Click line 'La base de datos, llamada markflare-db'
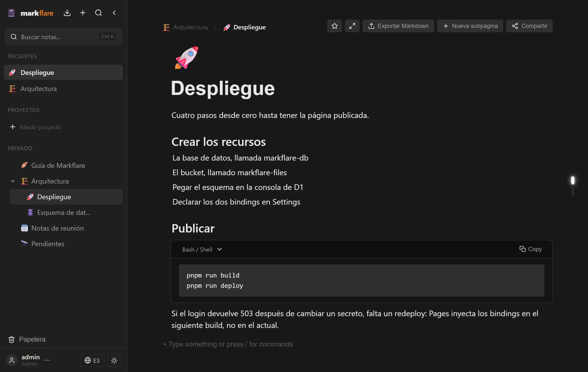 click(240, 158)
